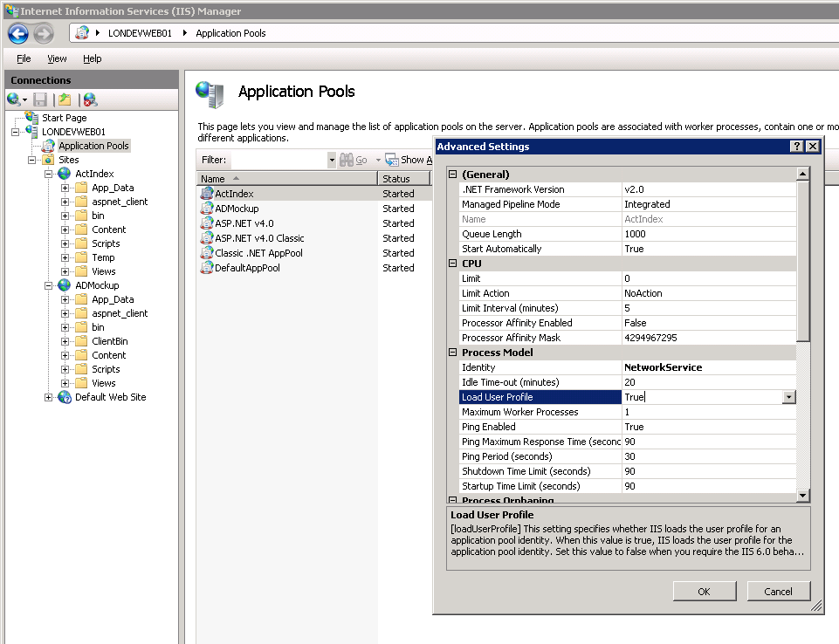Click the DefaultAppPool pool icon

(207, 268)
